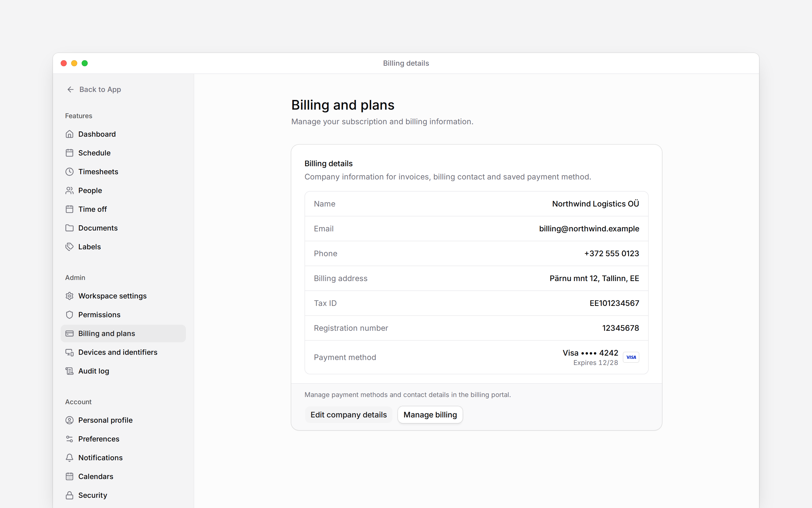Click the Visa •••• 4242 payment text
Image resolution: width=812 pixels, height=508 pixels.
click(x=590, y=353)
